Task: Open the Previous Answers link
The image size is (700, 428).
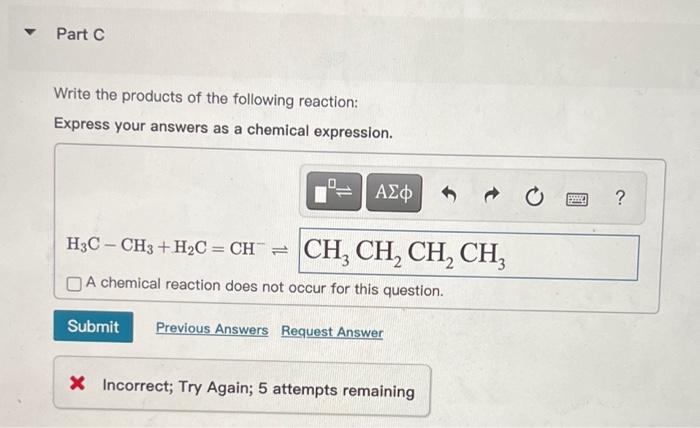Action: [x=212, y=329]
